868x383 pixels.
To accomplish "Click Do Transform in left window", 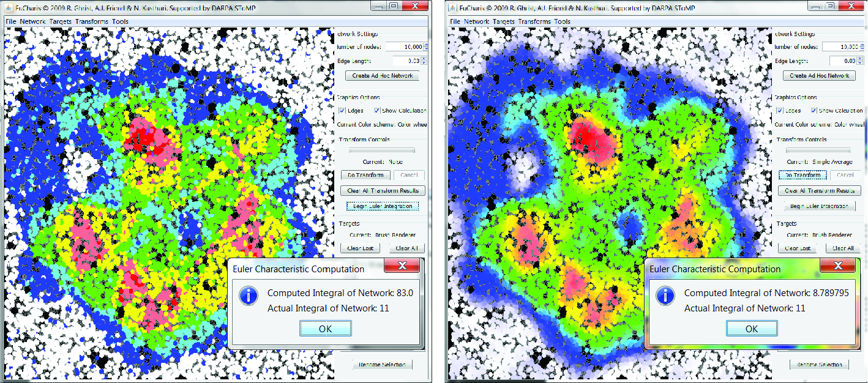I will click(365, 175).
